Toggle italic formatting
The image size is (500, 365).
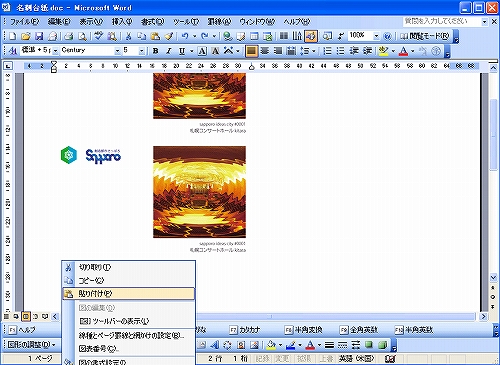169,51
